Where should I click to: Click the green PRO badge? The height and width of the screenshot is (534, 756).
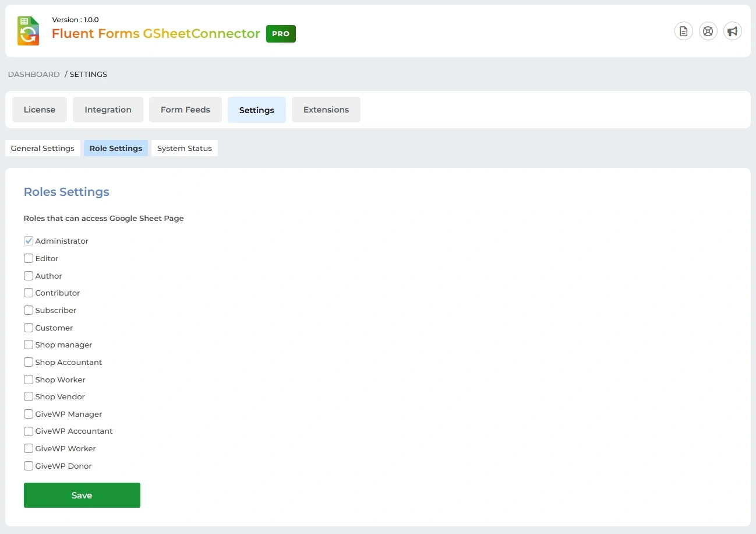click(x=281, y=34)
